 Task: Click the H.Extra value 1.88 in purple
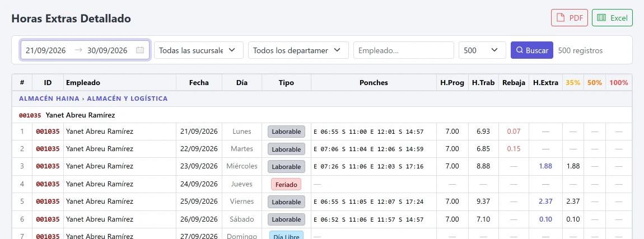point(546,166)
